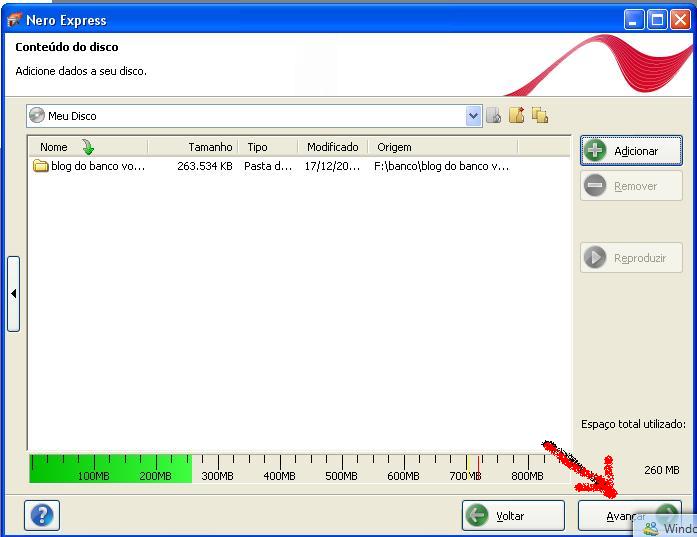Screen dimensions: 697x537
Task: Sort by the Tamanho column header
Action: coord(193,147)
